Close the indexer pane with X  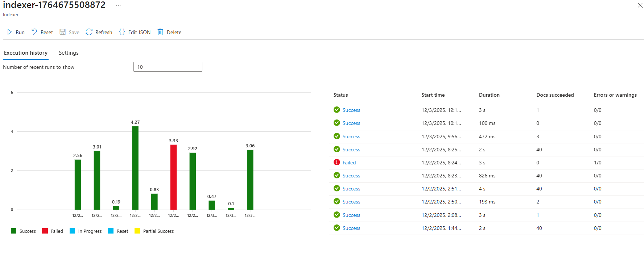[640, 5]
